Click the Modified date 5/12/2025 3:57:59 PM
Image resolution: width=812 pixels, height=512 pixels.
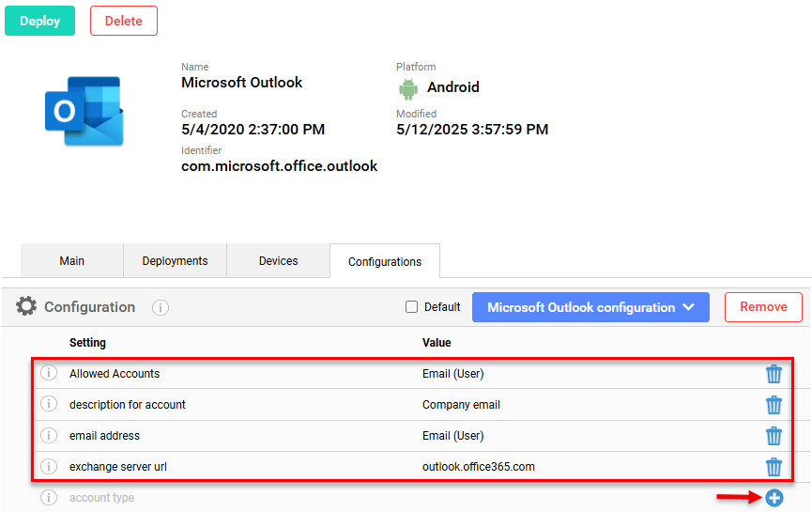tap(472, 129)
